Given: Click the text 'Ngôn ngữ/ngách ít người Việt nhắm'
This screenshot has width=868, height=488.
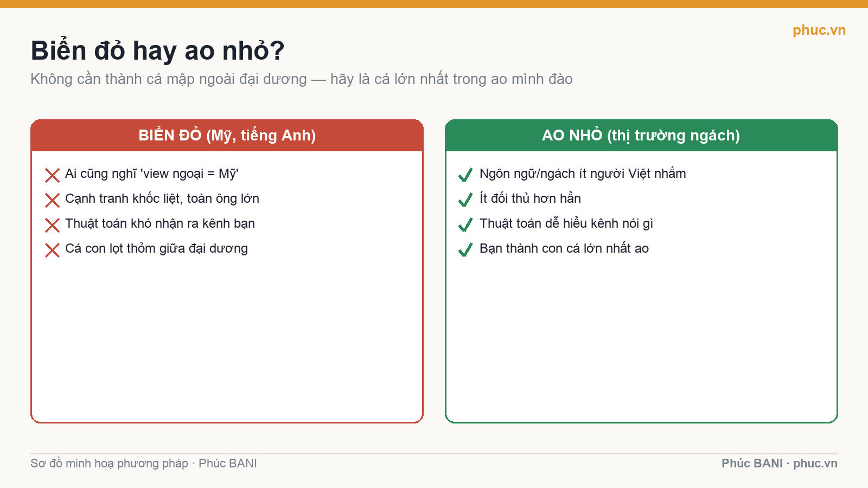Looking at the screenshot, I should [x=583, y=174].
